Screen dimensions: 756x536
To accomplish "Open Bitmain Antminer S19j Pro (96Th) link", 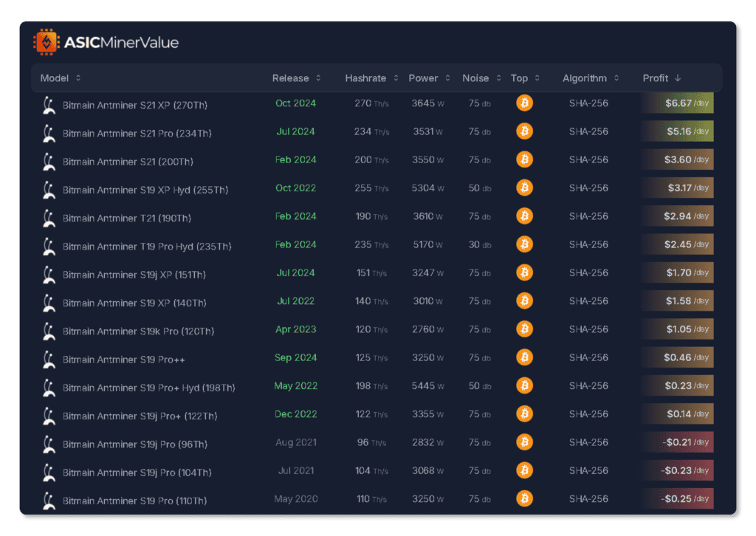I will coord(135,444).
